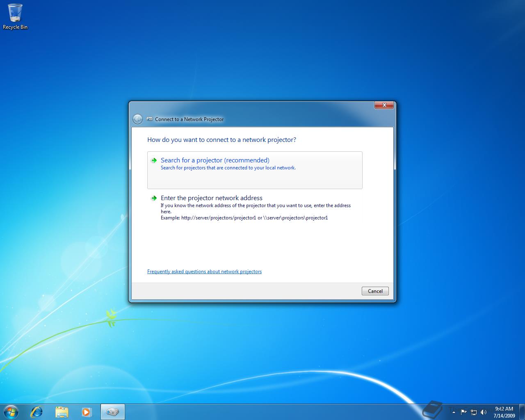Image resolution: width=525 pixels, height=420 pixels.
Task: Choose Search for a projector (recommended)
Action: click(x=255, y=170)
